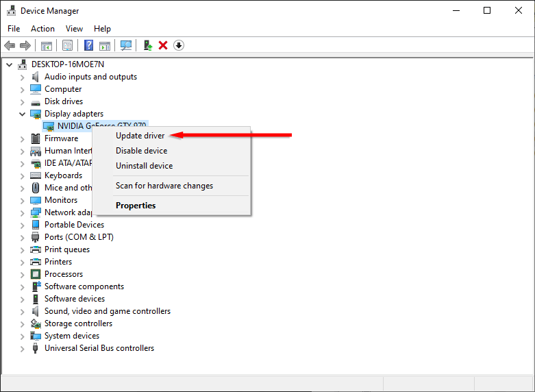Click the Show/Hide Action Pane toolbar icon
535x392 pixels.
(x=105, y=45)
